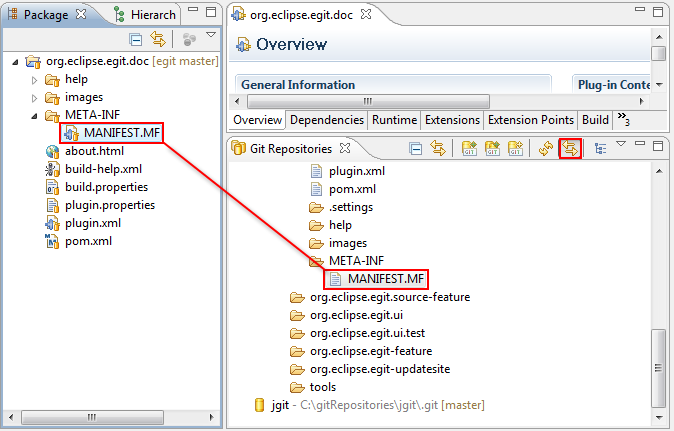This screenshot has height=431, width=674.
Task: Switch to the Package Explorer tab
Action: (x=46, y=15)
